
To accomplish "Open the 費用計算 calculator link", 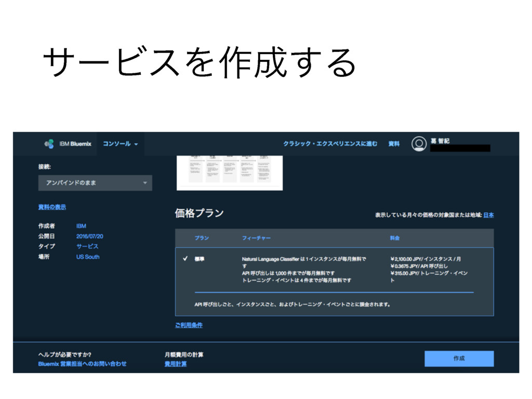I will point(176,364).
